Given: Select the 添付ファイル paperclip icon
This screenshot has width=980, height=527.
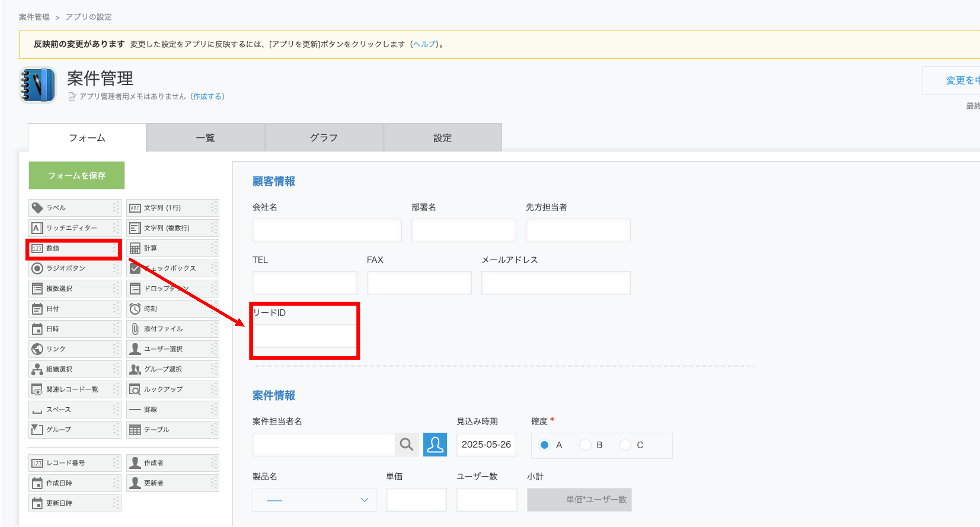Looking at the screenshot, I should 135,329.
